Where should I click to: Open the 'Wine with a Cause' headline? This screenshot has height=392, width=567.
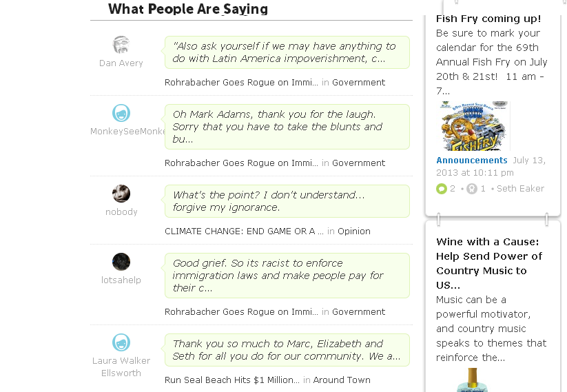tap(489, 263)
